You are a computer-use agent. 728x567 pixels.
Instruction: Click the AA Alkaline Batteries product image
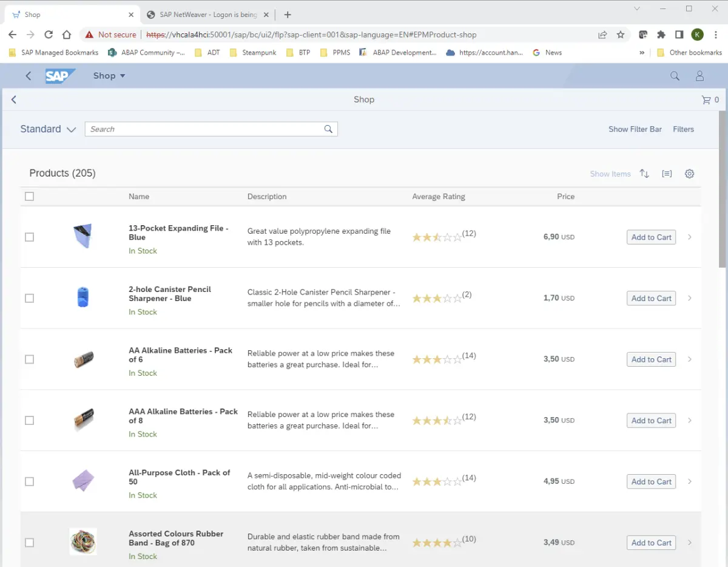83,359
